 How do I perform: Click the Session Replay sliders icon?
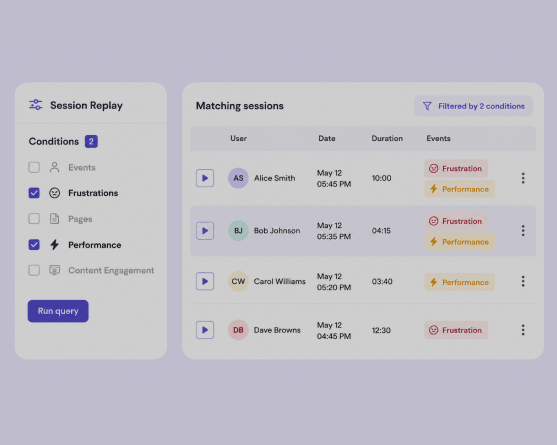36,105
